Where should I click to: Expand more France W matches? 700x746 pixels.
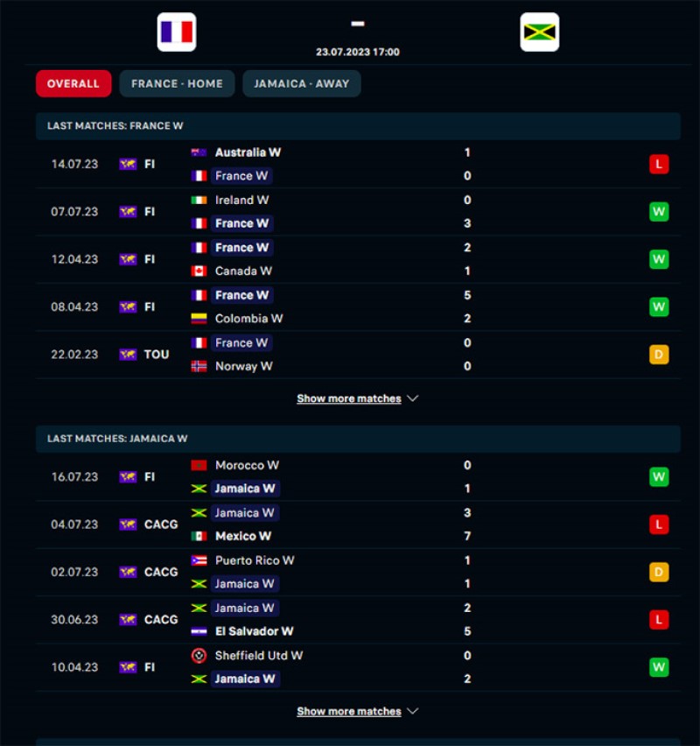(x=357, y=399)
